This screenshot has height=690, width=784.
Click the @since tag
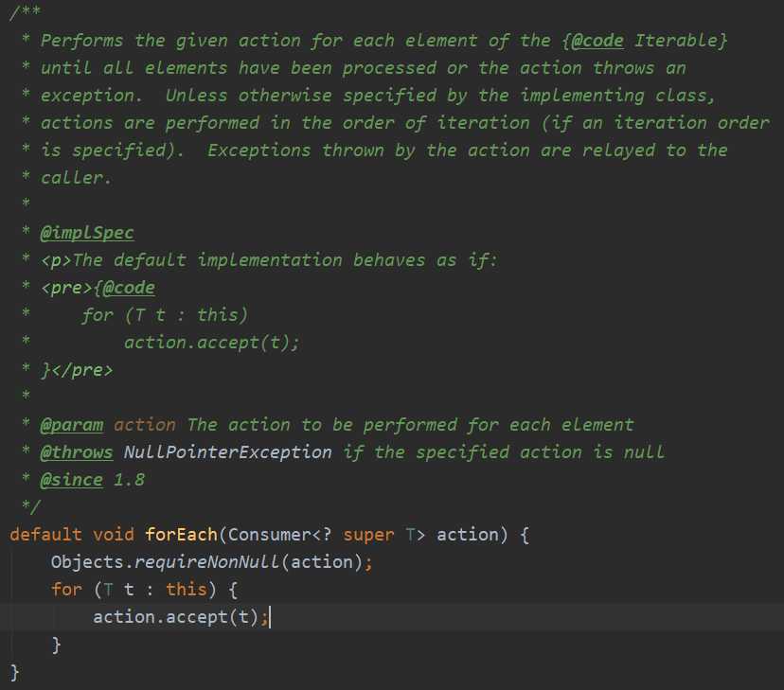pyautogui.click(x=72, y=480)
